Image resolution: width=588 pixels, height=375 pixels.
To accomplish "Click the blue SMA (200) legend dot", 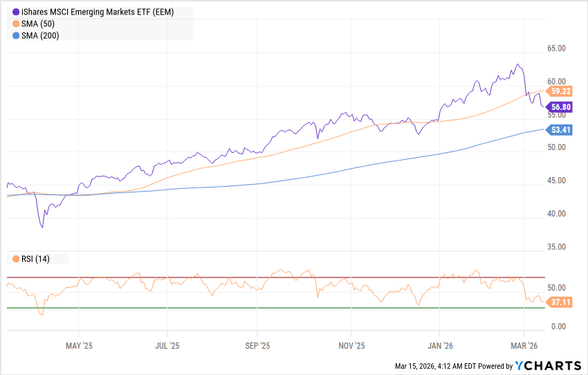I will 16,35.
